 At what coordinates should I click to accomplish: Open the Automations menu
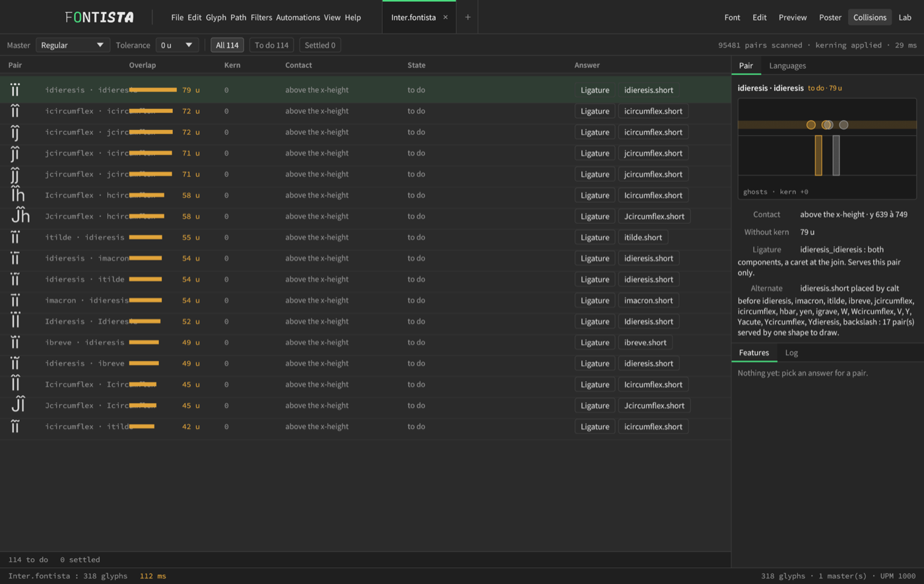click(298, 17)
